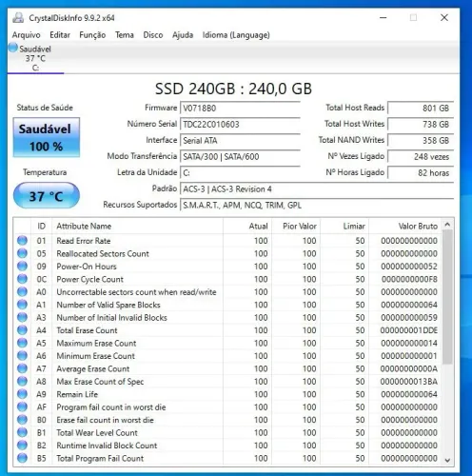The height and width of the screenshot is (476, 472).
Task: Click the status orb for Erase fail count in worst die
Action: (x=22, y=420)
